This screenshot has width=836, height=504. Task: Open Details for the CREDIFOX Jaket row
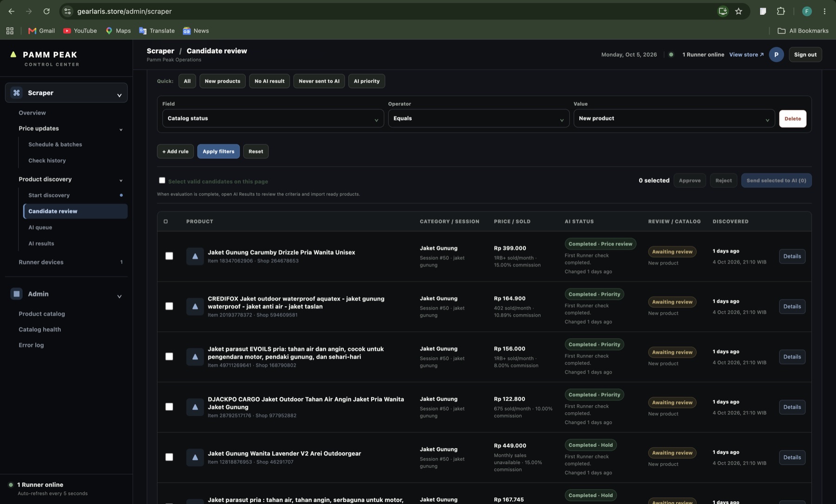point(792,306)
